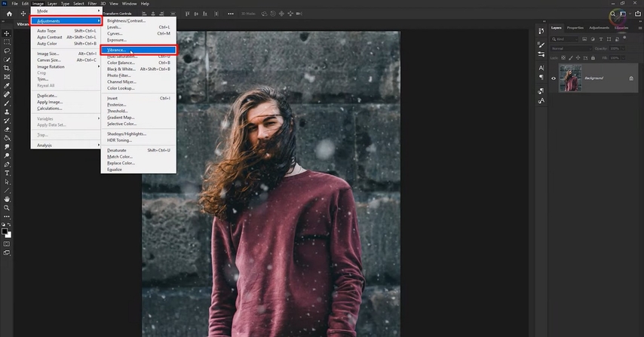This screenshot has width=644, height=337.
Task: Open the Filter menu in menu bar
Action: point(92,4)
